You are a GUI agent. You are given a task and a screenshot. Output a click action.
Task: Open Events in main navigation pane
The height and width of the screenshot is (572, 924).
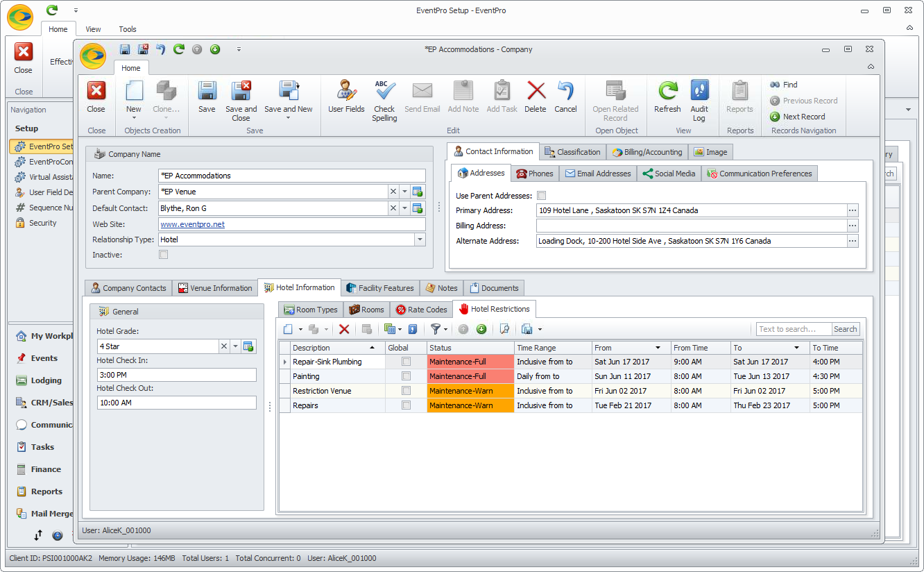pyautogui.click(x=44, y=358)
